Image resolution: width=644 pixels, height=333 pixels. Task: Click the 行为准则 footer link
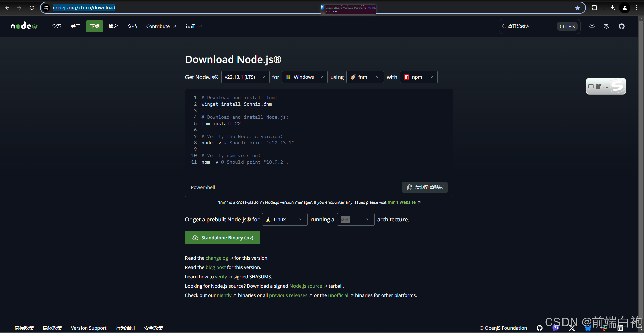click(x=125, y=328)
